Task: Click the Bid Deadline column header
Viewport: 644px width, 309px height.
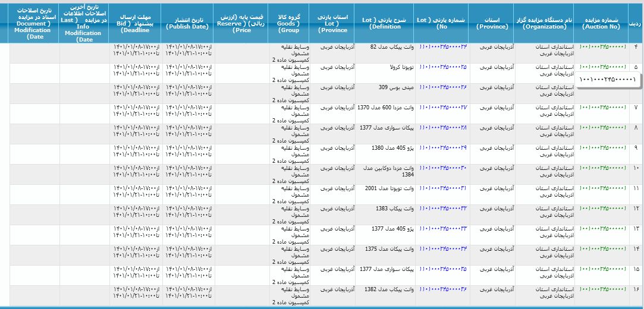Action: [135, 23]
